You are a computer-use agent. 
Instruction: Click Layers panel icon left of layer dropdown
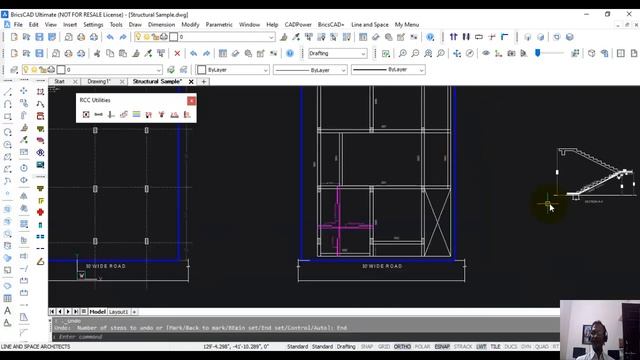[14, 70]
